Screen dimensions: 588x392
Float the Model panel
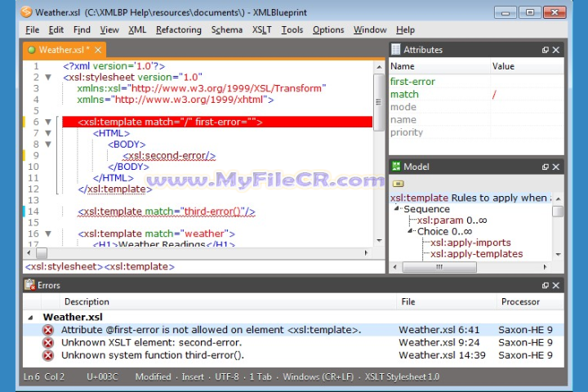point(546,167)
